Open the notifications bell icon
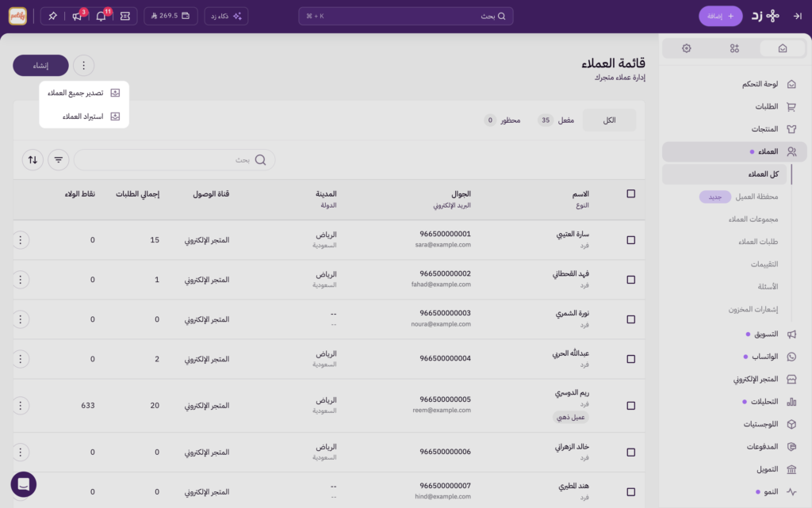 pos(101,16)
